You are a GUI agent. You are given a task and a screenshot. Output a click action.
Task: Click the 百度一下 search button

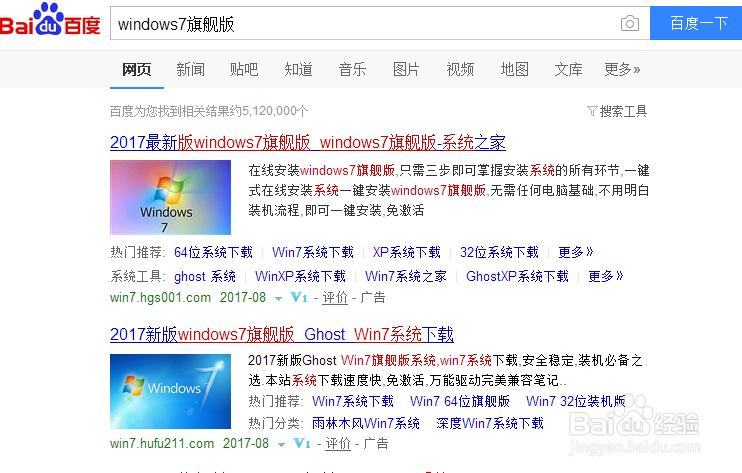(x=696, y=23)
